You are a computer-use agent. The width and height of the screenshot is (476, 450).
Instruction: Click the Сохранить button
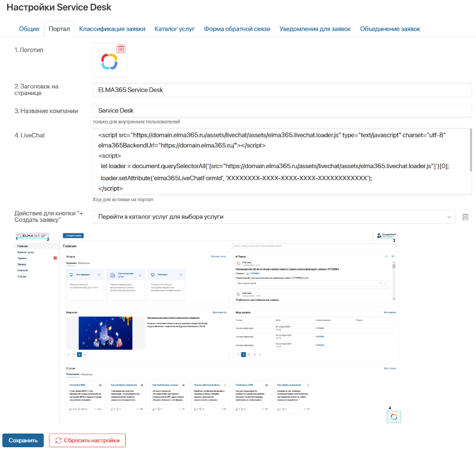click(x=22, y=440)
